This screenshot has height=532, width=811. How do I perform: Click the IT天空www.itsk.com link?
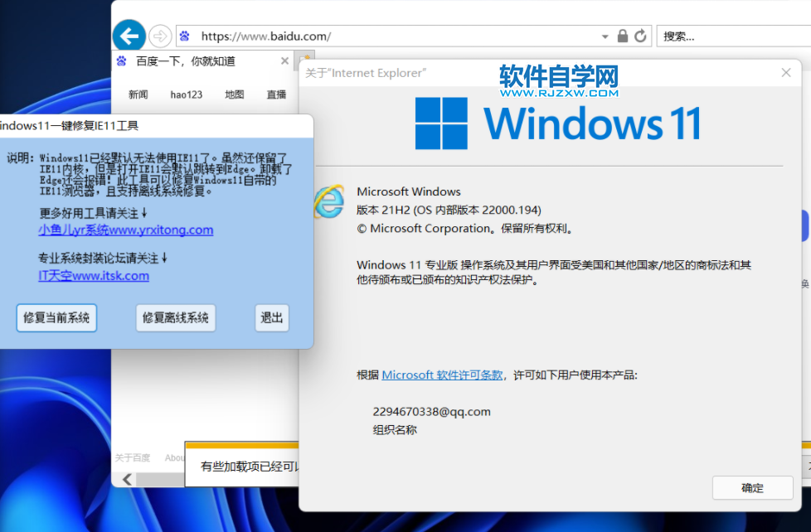click(x=94, y=276)
